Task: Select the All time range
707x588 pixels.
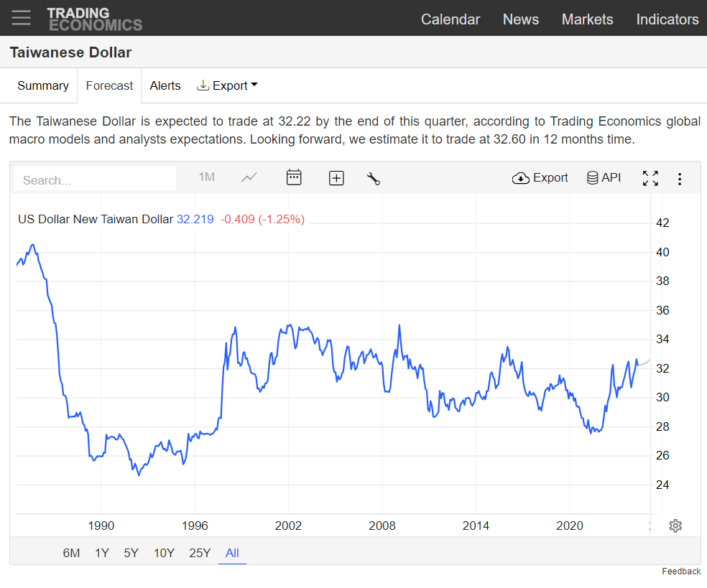Action: [232, 553]
